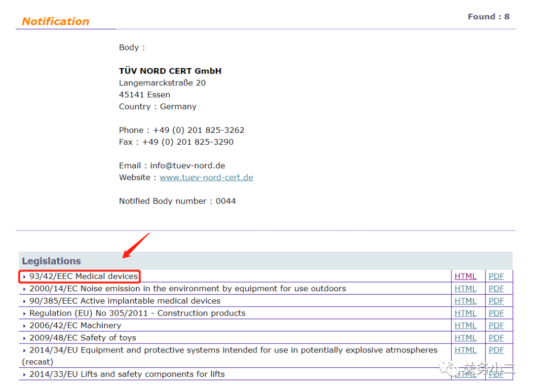Open HTML for 2009/48/EC Safety of toys
The image size is (533, 392).
pyautogui.click(x=465, y=338)
